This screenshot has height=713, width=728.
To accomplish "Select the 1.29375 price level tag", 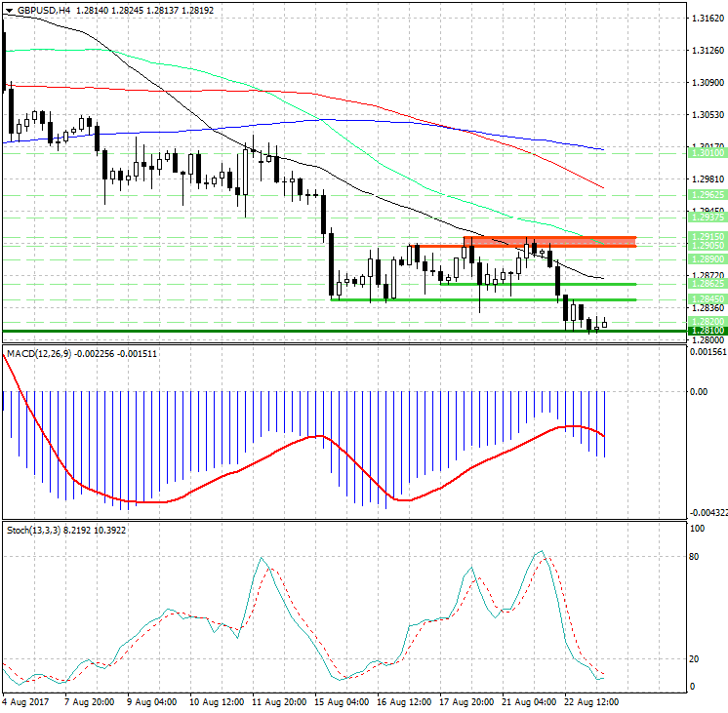I will (x=707, y=218).
